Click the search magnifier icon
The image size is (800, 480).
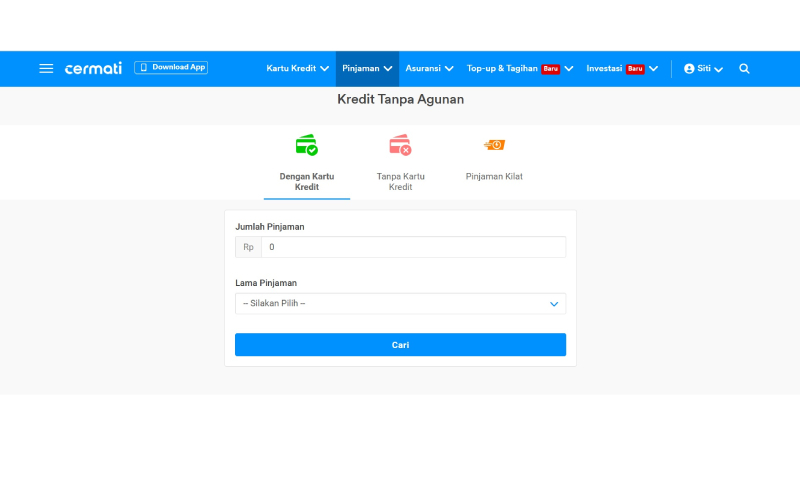(744, 68)
